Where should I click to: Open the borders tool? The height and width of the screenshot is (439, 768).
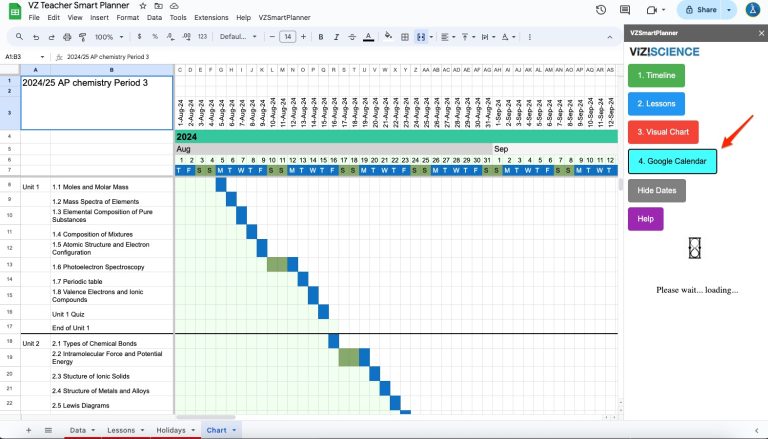click(405, 37)
